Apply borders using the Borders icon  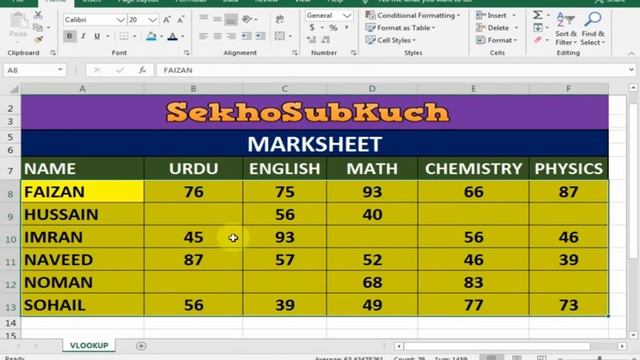tap(124, 36)
